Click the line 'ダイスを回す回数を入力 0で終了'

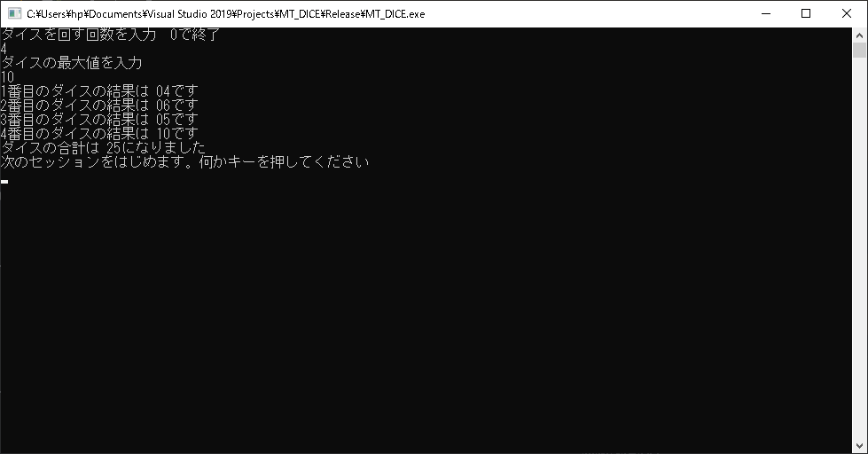click(x=111, y=35)
